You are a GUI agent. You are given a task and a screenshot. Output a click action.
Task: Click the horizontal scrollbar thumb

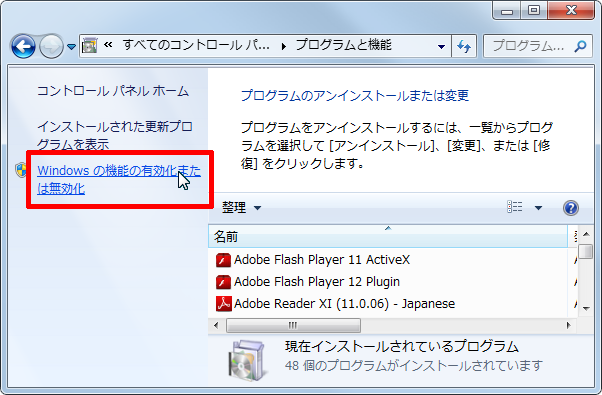click(x=293, y=326)
